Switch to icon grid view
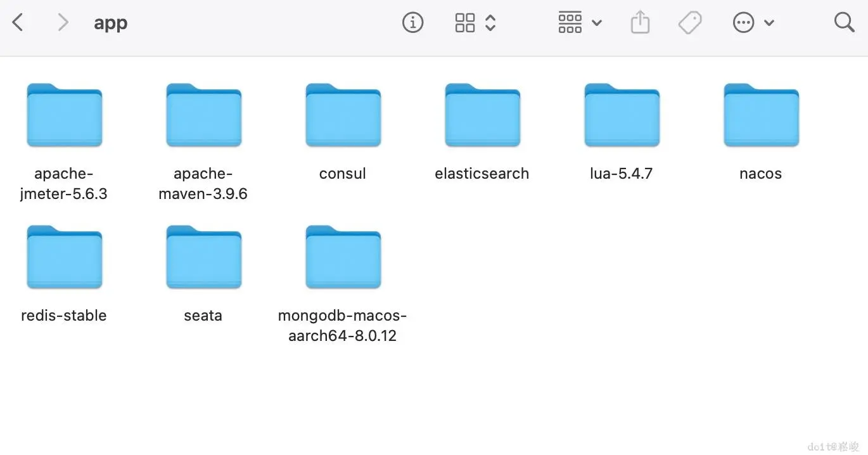868x455 pixels. point(465,23)
